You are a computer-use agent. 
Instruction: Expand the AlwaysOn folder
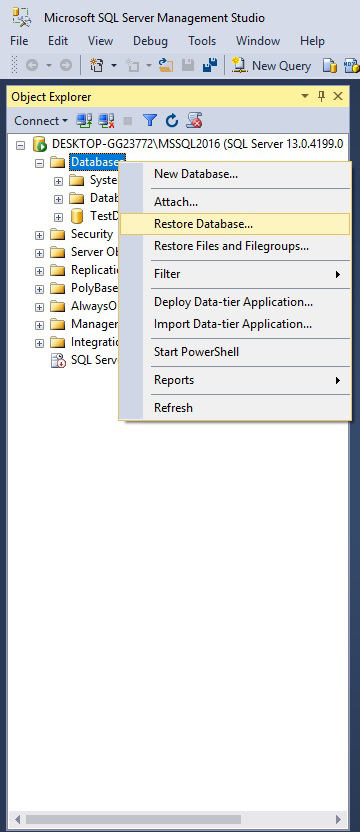point(39,307)
